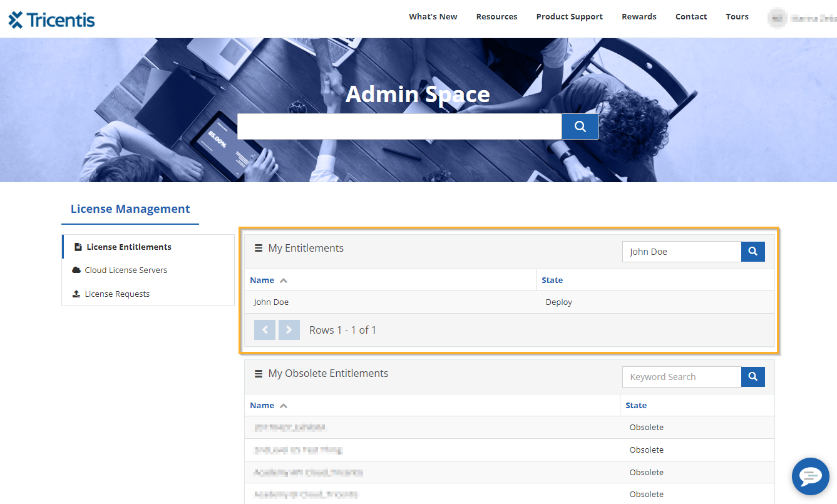
Task: Sort My Obsolete Entitlements by Name column
Action: 262,406
